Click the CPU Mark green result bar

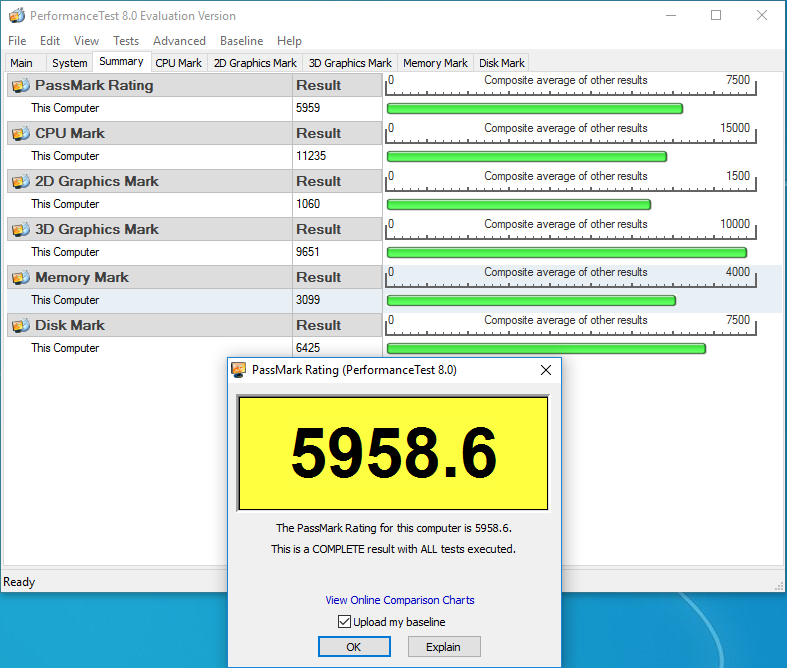pyautogui.click(x=527, y=157)
